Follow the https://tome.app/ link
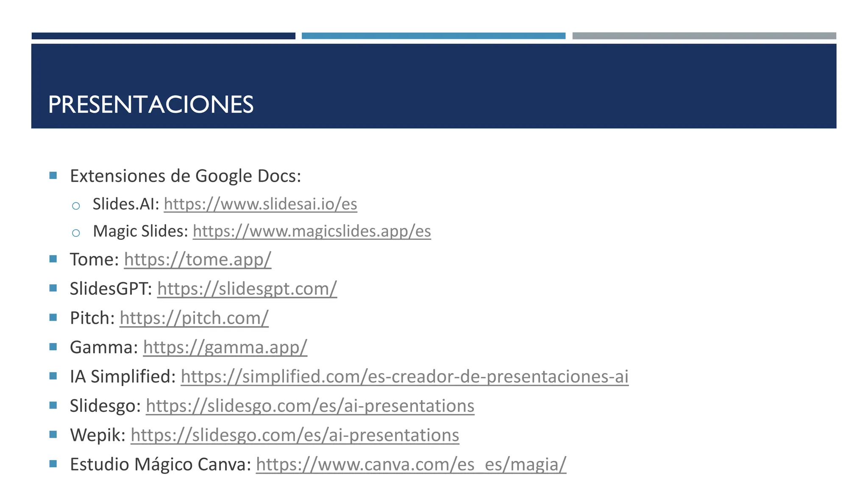 click(x=198, y=260)
